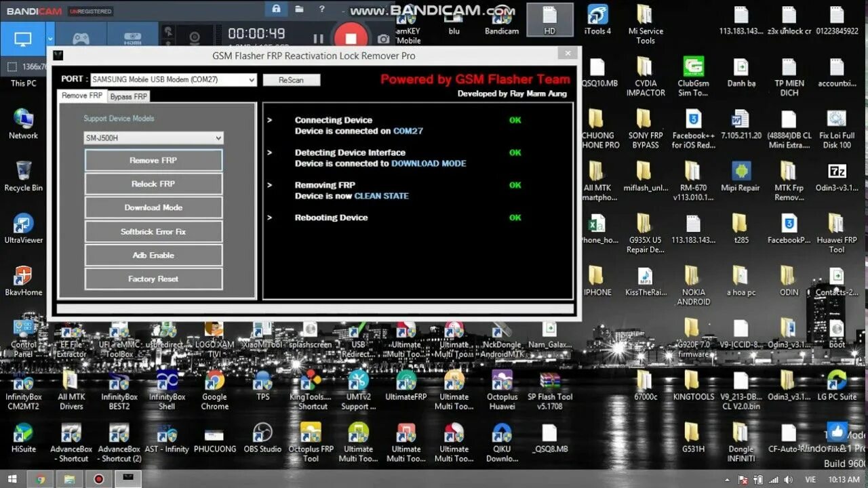Open the Network desktop icon
Screen dimensions: 868x488
[23, 124]
